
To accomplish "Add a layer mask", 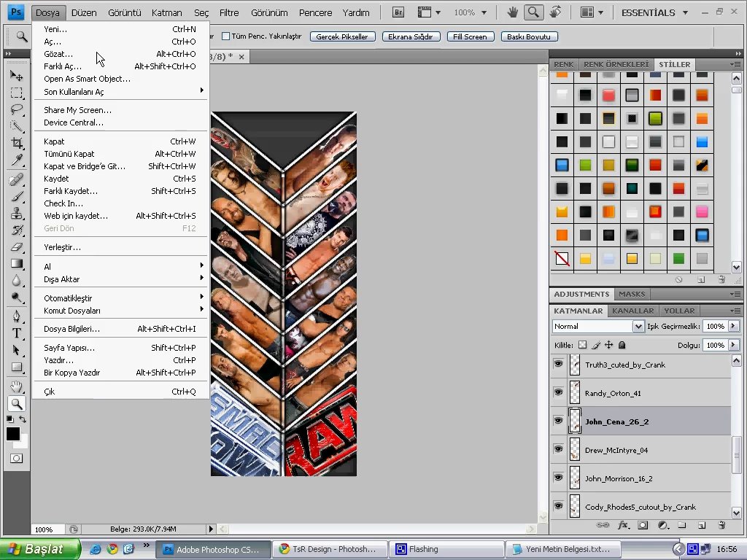I will pos(643,525).
